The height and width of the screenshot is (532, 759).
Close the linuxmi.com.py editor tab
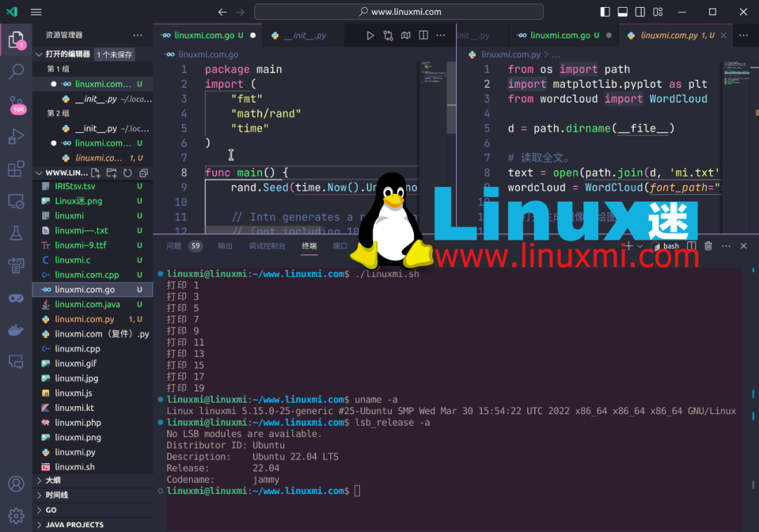(723, 35)
